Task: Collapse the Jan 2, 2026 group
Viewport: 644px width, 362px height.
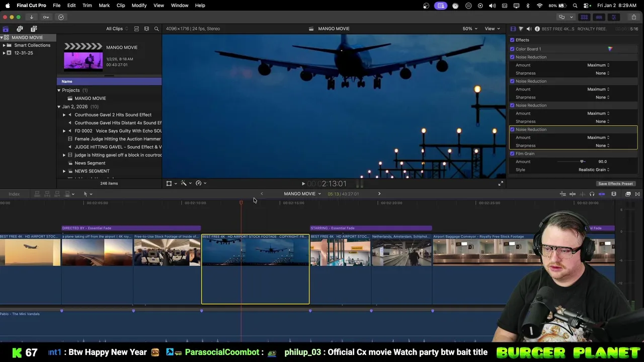Action: tap(59, 107)
